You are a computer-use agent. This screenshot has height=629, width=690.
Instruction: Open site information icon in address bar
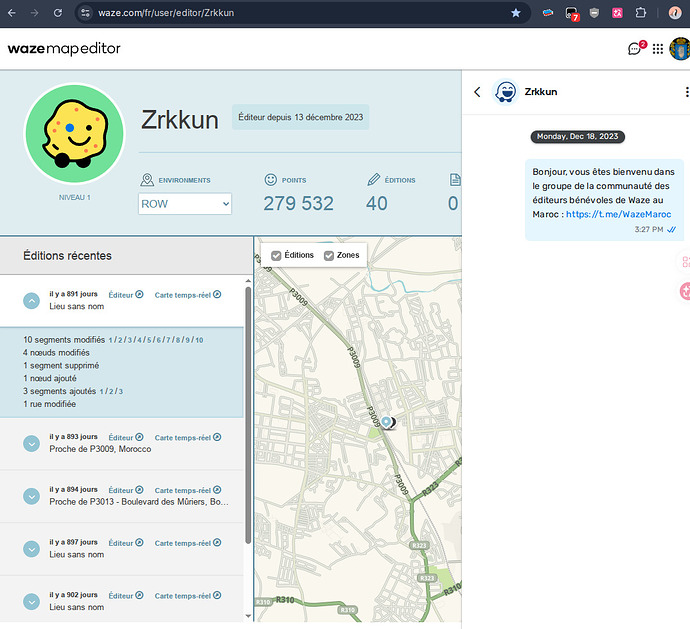(x=85, y=13)
